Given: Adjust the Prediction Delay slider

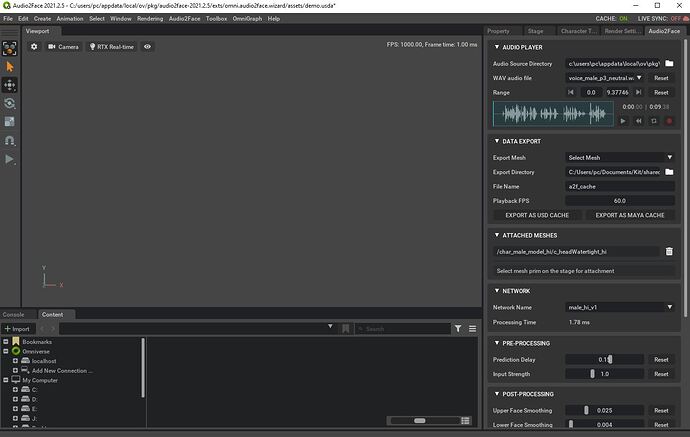Looking at the screenshot, I should click(604, 360).
